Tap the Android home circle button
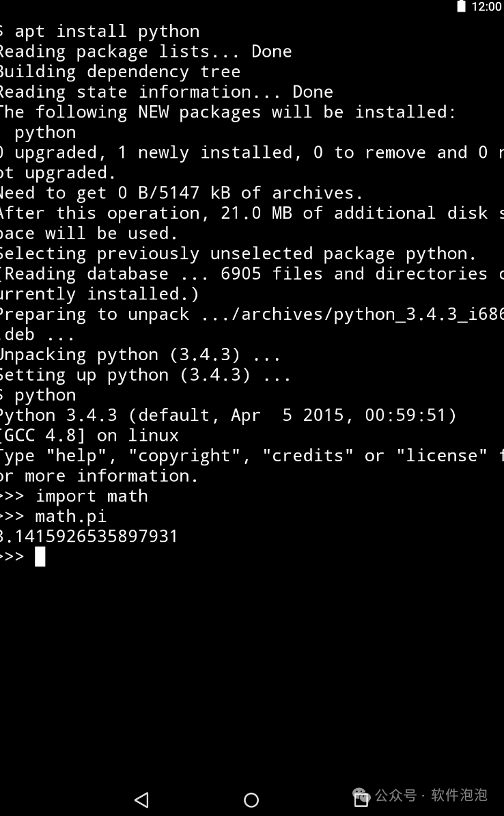The width and height of the screenshot is (504, 816). point(251,800)
